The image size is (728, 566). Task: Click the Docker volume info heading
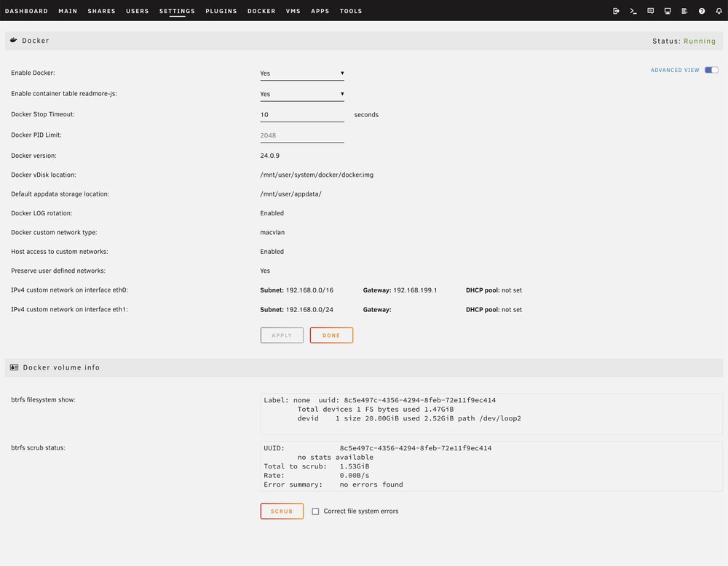(61, 367)
